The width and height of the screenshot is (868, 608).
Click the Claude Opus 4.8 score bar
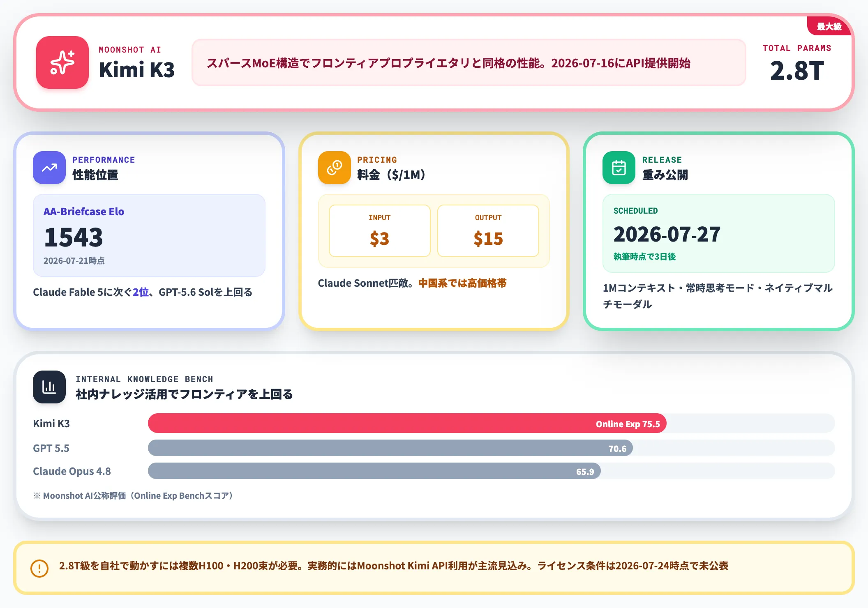pyautogui.click(x=374, y=471)
